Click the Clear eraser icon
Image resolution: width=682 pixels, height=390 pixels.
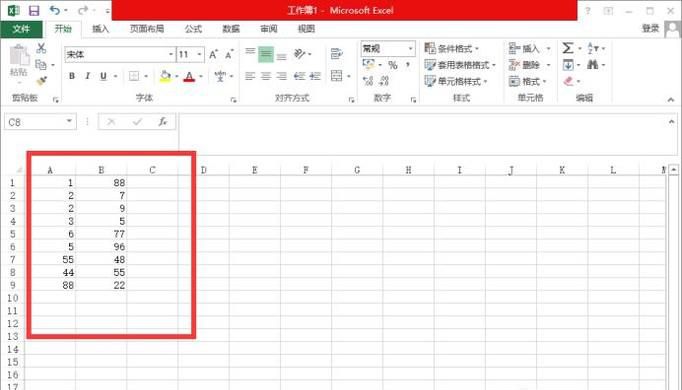[568, 81]
